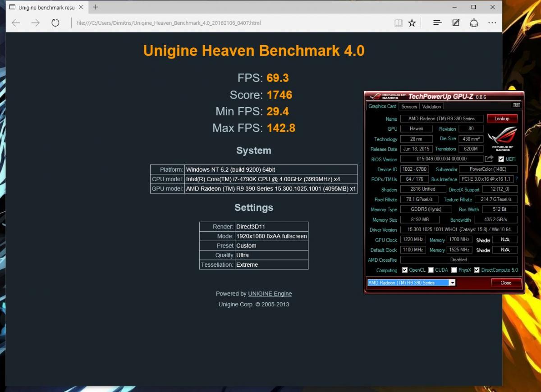Click the BIOS export share icon in GPU-Z
The height and width of the screenshot is (392, 541).
(x=489, y=159)
